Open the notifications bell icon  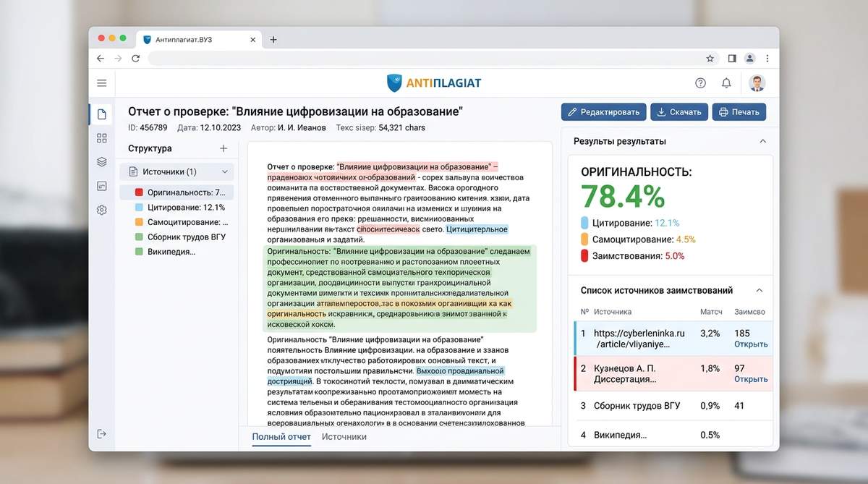point(726,83)
